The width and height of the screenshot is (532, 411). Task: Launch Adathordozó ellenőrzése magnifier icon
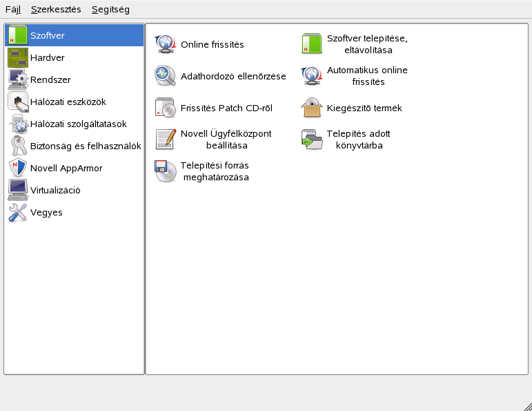166,76
